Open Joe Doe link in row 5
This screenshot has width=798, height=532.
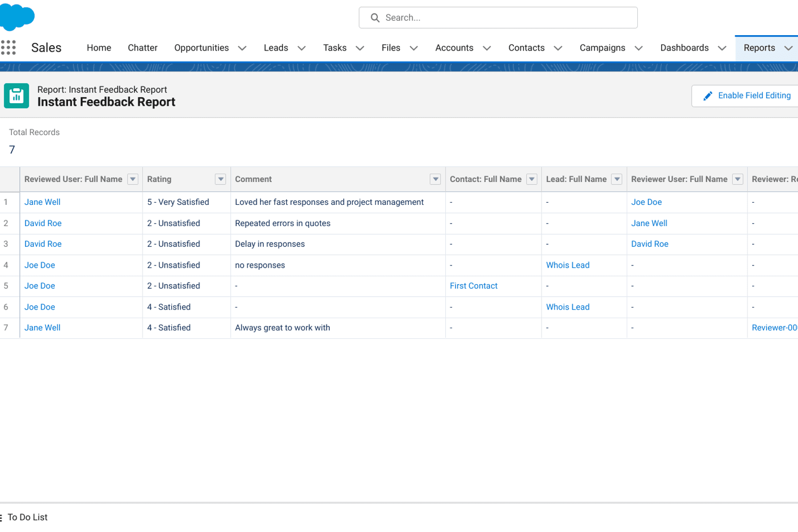tap(40, 286)
